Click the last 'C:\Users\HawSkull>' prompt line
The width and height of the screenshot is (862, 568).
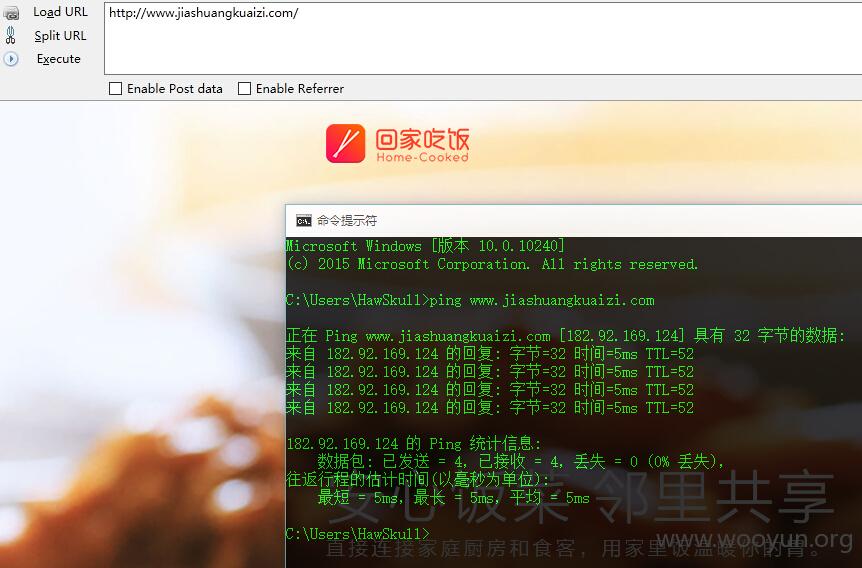click(x=358, y=534)
